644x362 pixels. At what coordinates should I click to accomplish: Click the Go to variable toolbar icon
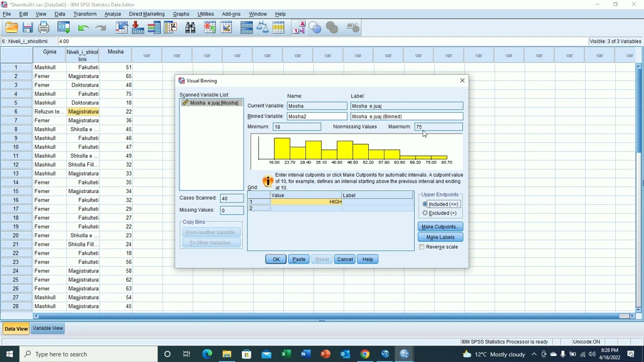tap(138, 28)
